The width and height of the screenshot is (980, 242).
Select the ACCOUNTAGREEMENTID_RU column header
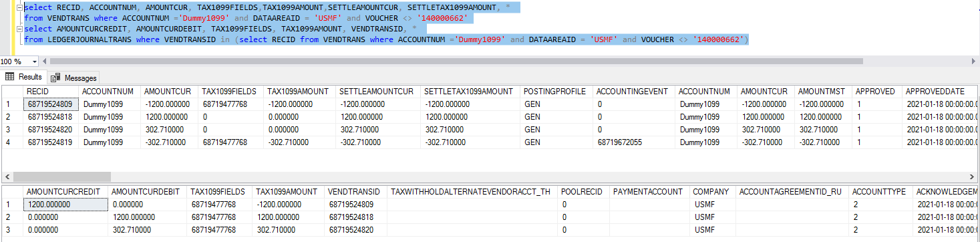(x=792, y=192)
